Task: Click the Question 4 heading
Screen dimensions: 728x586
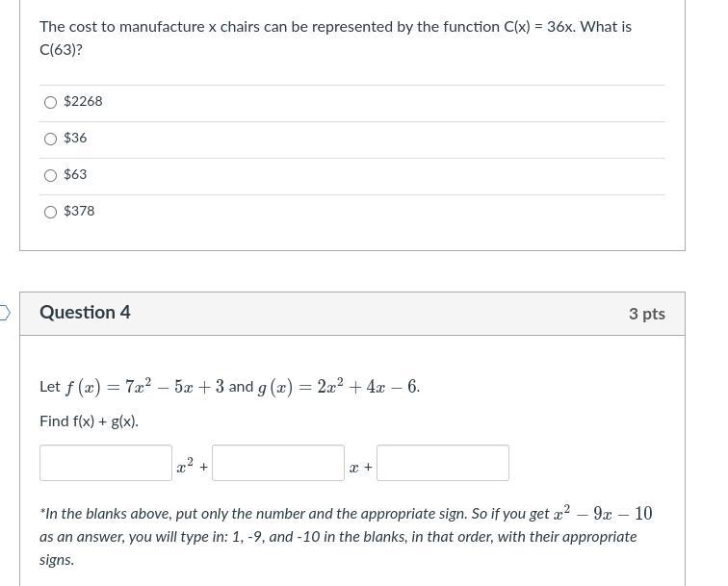Action: pos(85,313)
